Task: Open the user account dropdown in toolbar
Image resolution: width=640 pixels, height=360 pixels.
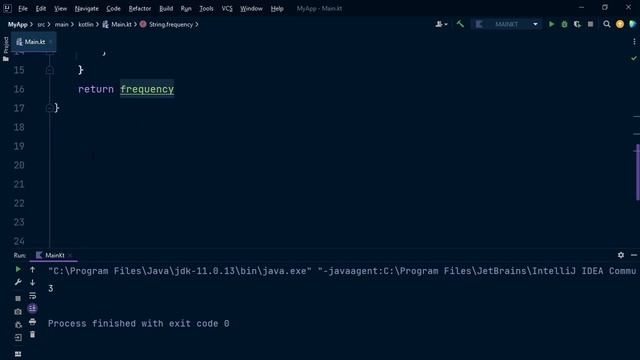Action: [x=441, y=24]
